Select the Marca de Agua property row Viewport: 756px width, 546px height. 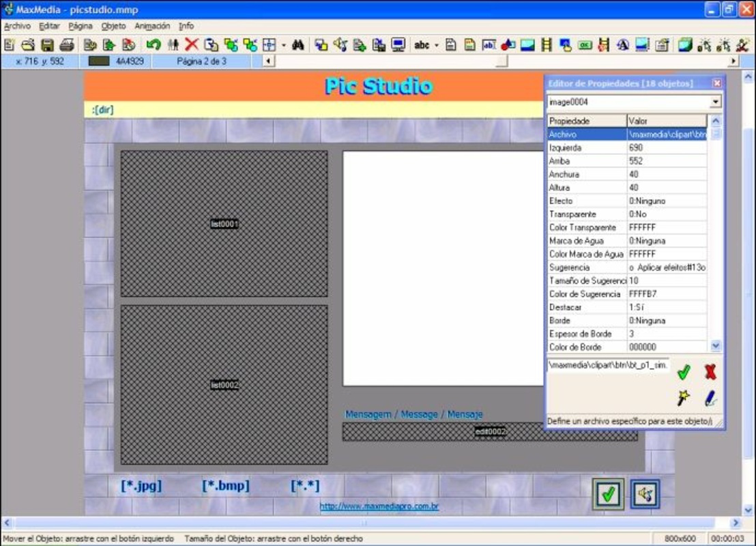[x=627, y=241]
